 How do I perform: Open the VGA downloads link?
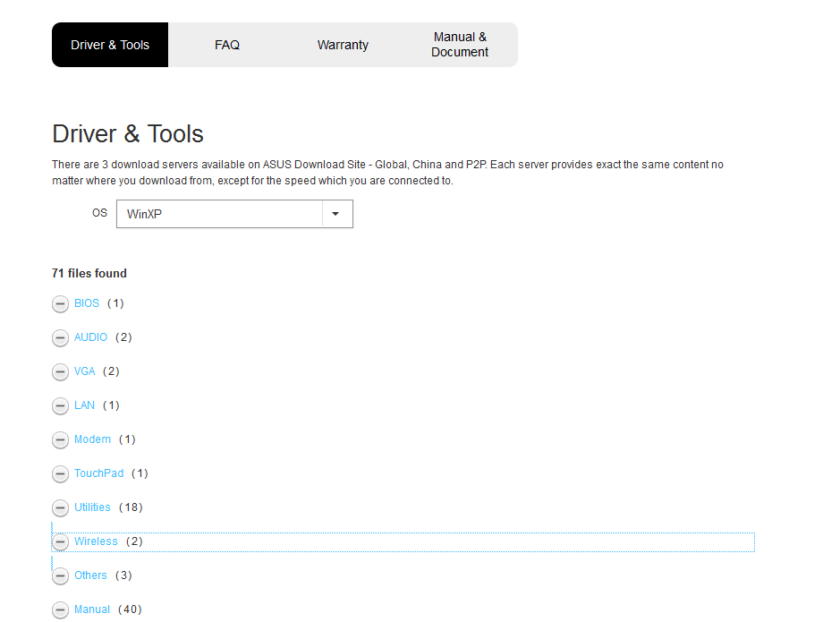coord(85,371)
